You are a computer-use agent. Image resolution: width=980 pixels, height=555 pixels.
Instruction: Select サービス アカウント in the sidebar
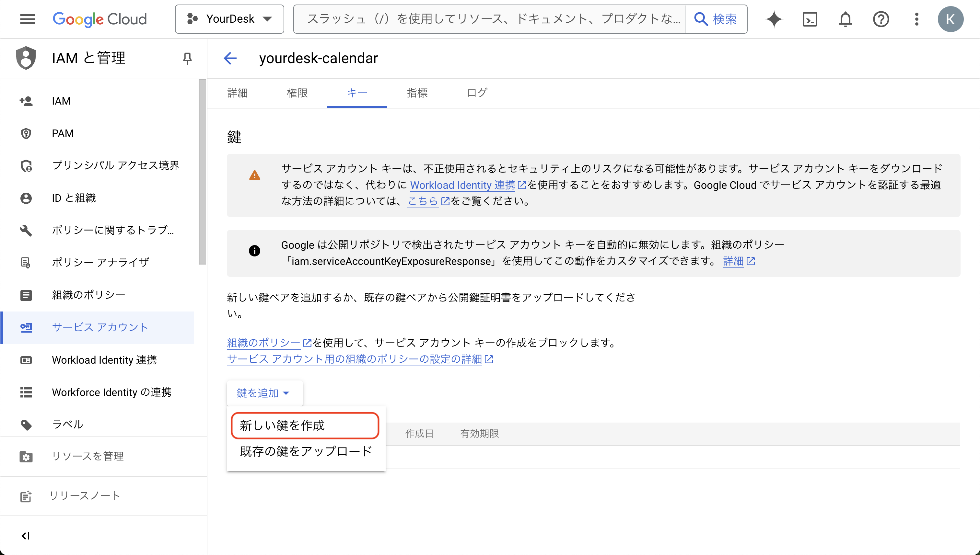[97, 327]
